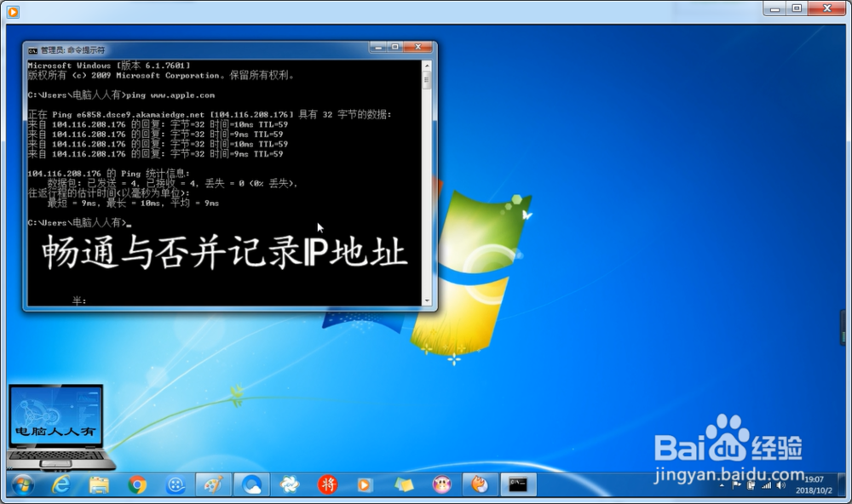This screenshot has height=504, width=852.
Task: Click the power/device tray icon beside flag
Action: [x=751, y=485]
